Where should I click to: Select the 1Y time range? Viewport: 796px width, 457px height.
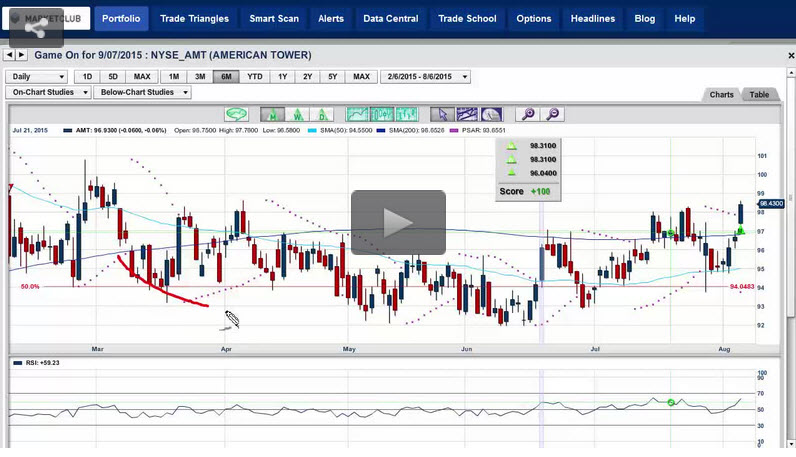pyautogui.click(x=283, y=77)
